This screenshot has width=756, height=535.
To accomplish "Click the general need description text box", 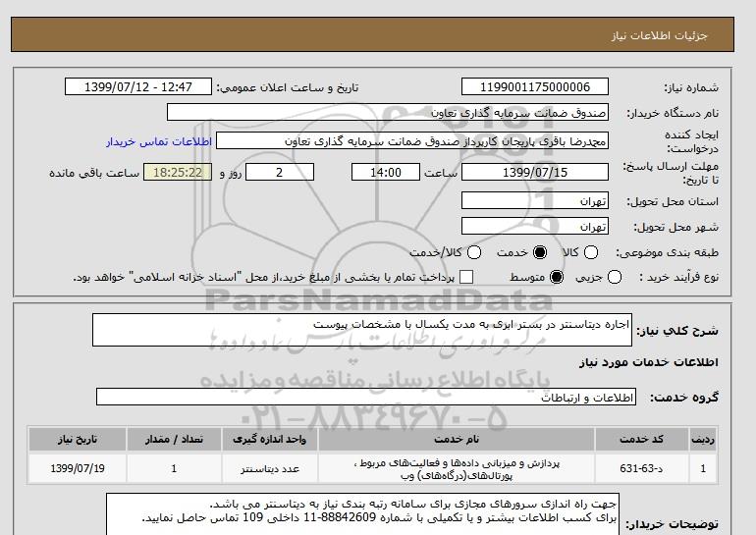I will [x=362, y=330].
